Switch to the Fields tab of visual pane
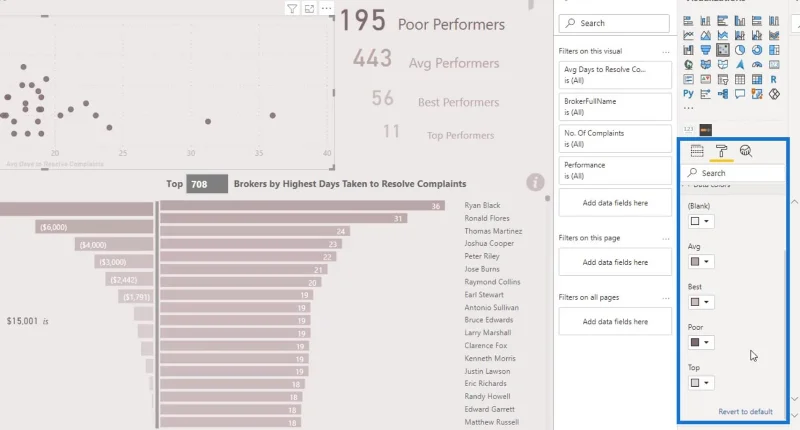Viewport: 800px width, 430px height. (x=697, y=151)
